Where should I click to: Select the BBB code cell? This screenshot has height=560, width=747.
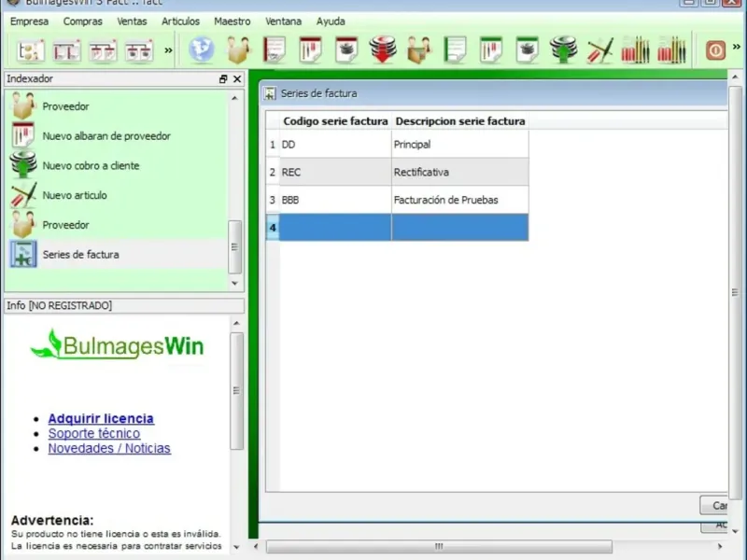pos(335,200)
